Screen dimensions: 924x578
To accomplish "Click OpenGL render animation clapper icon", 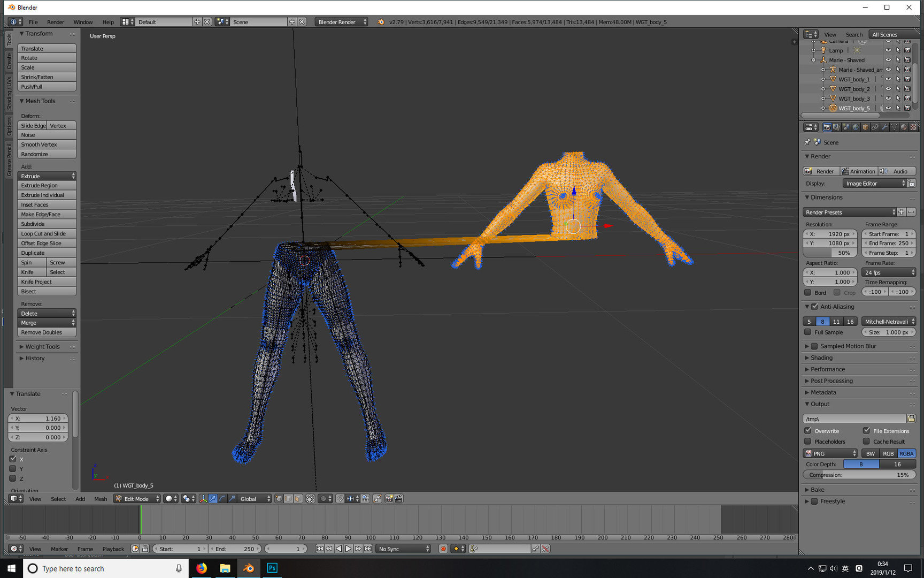I will point(398,499).
